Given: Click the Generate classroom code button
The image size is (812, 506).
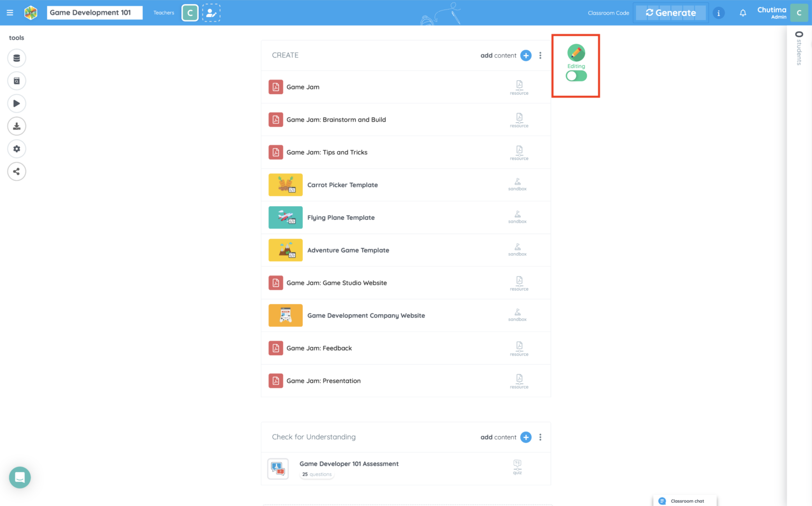Looking at the screenshot, I should [671, 13].
